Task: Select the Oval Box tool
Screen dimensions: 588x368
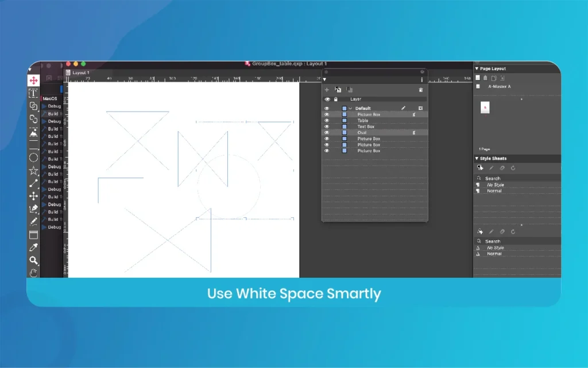Action: point(33,158)
